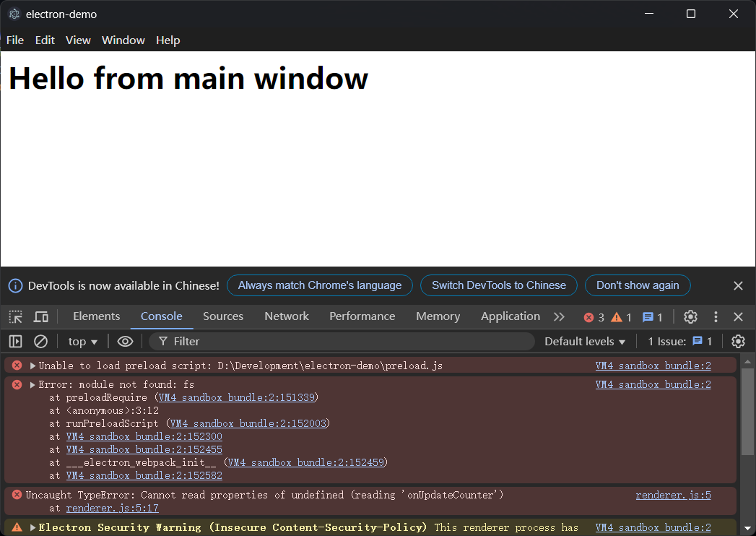Screen dimensions: 756x536
Task: Open the top JavaScript context dropdown
Action: [x=83, y=342]
